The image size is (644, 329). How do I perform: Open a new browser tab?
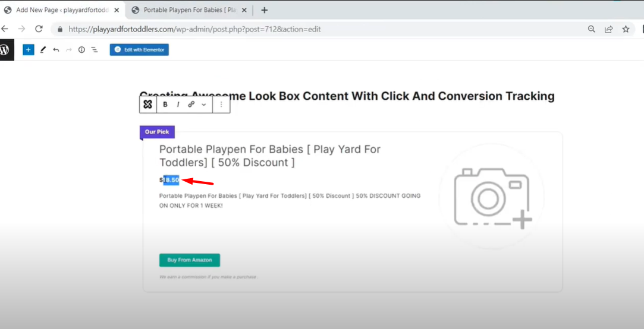pyautogui.click(x=265, y=10)
